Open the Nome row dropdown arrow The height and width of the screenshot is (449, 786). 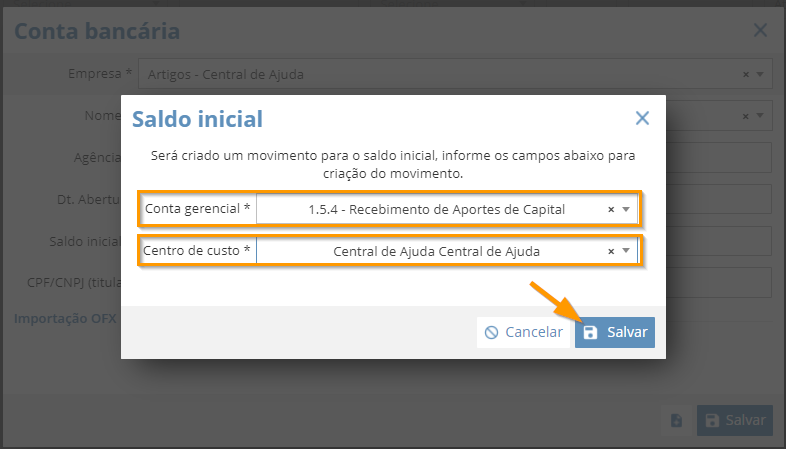tap(760, 116)
